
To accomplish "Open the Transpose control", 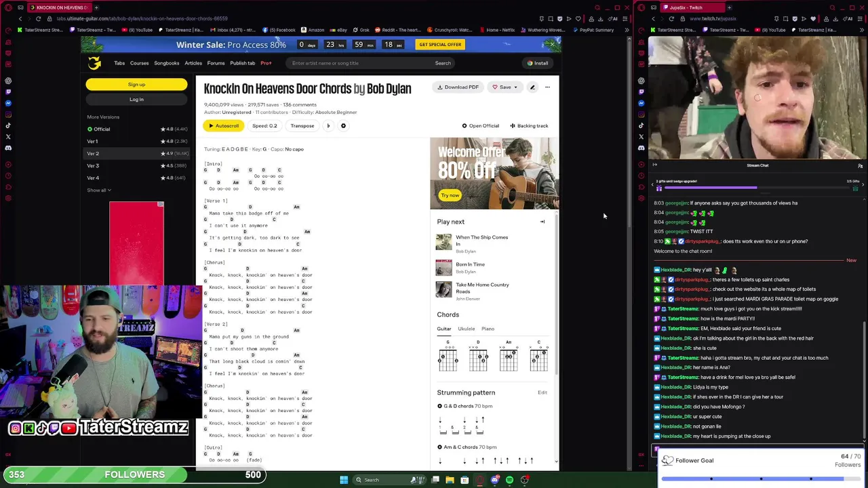I will 302,126.
